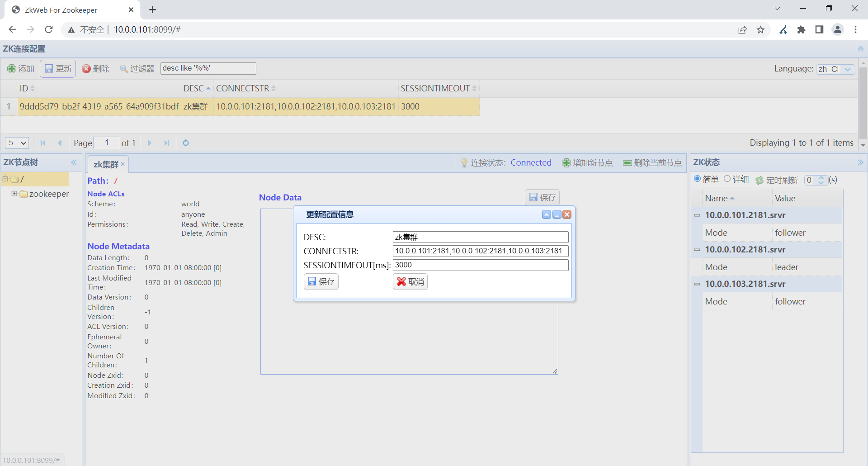Switch to the zk集群 tab

[x=106, y=164]
